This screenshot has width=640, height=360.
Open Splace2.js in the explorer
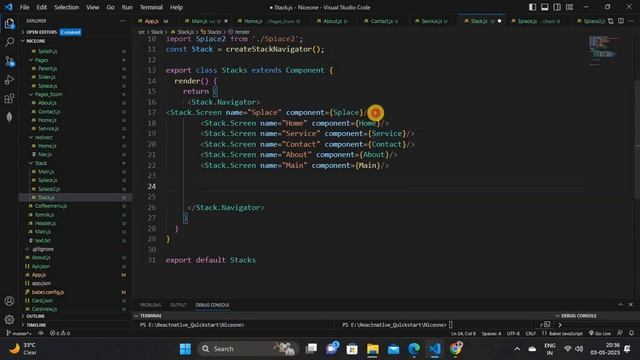[x=49, y=189]
